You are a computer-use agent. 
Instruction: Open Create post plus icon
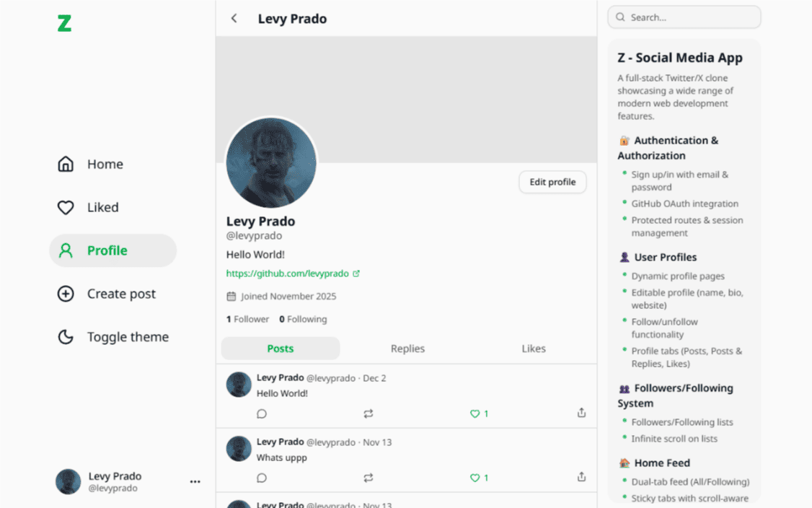[66, 294]
